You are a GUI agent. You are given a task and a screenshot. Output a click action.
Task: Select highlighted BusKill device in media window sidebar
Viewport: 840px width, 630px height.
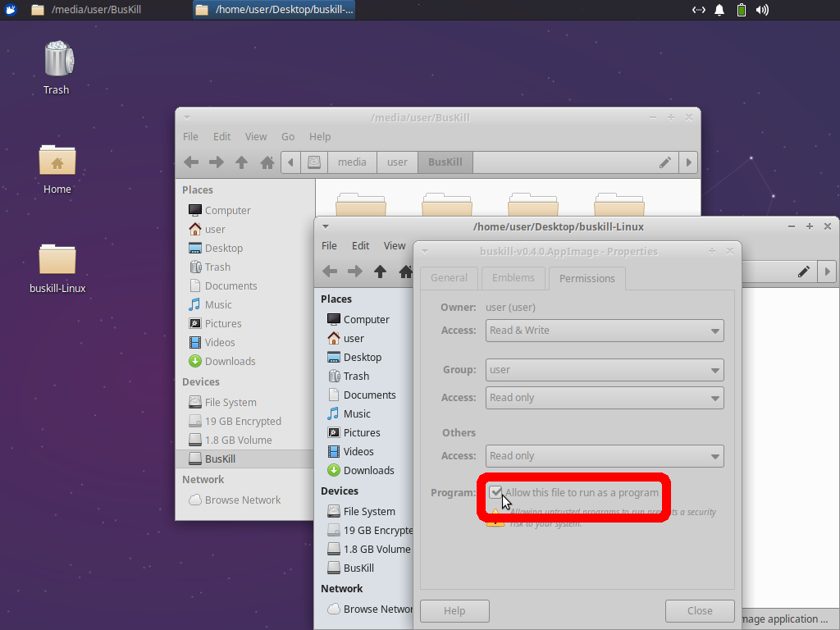point(245,459)
